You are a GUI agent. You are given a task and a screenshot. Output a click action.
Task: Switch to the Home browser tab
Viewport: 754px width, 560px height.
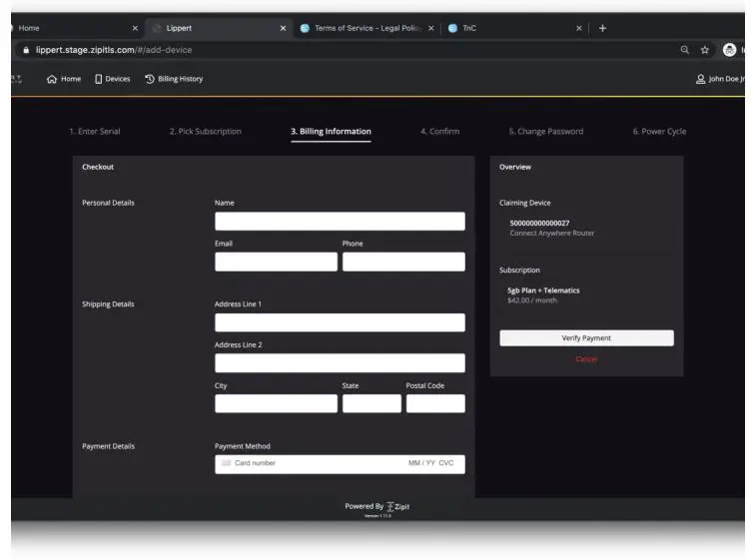click(x=72, y=28)
